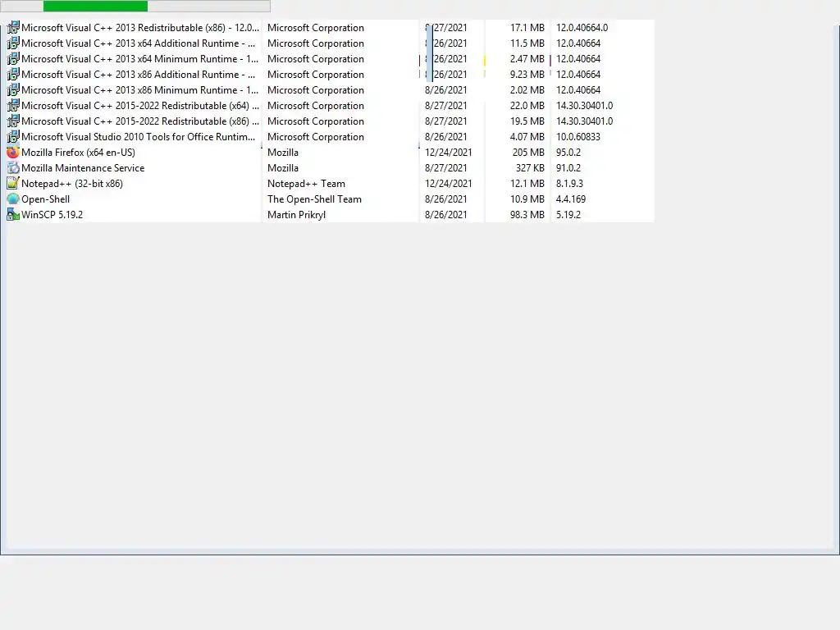Viewport: 840px width, 630px height.
Task: Click size 2.02 MB of x86 Minimum Runtime
Action: [527, 90]
